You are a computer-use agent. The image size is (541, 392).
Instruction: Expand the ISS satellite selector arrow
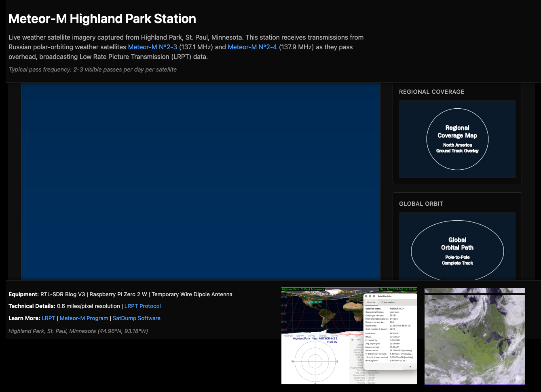tap(353, 340)
